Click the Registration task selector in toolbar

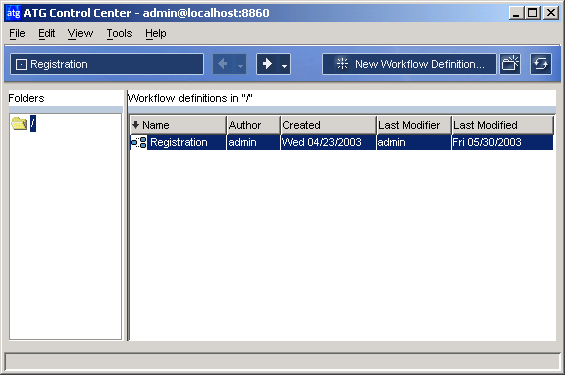pyautogui.click(x=107, y=64)
